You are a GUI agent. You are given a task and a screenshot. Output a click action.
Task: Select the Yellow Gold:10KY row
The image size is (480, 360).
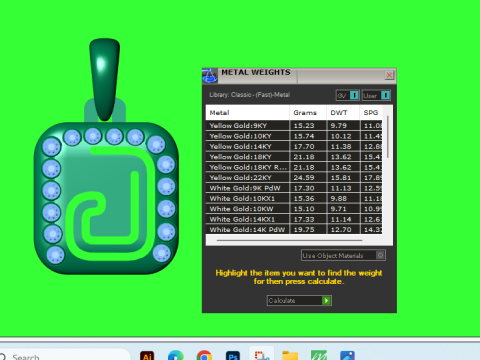point(294,136)
